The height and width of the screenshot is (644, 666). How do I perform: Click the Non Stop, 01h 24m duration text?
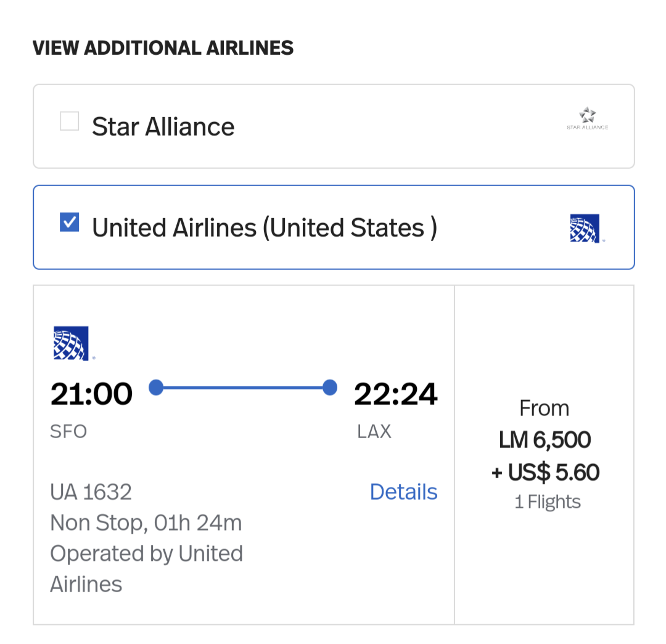(x=146, y=523)
